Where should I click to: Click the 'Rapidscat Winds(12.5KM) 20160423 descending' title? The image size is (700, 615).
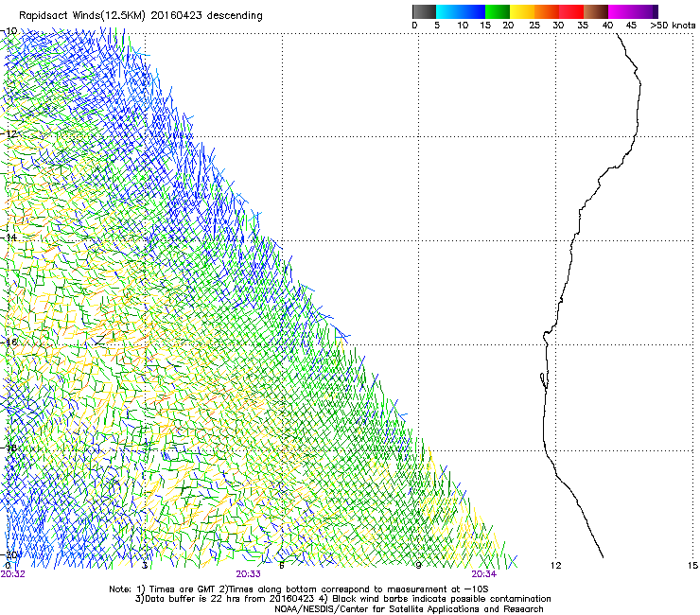tap(141, 16)
